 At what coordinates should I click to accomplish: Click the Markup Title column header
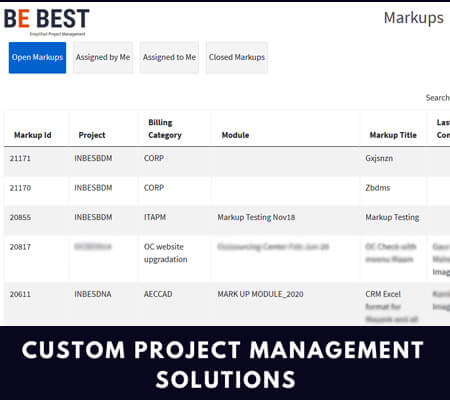point(393,135)
